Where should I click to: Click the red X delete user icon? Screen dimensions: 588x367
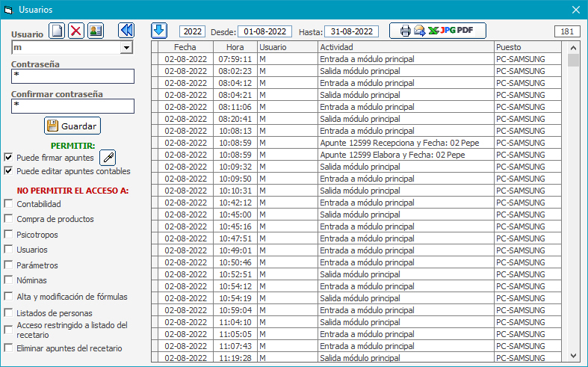[76, 31]
